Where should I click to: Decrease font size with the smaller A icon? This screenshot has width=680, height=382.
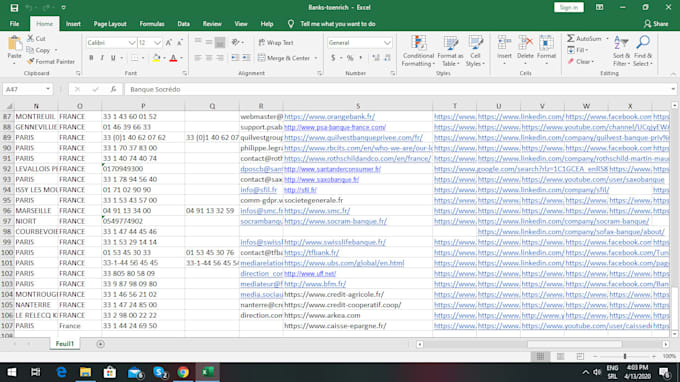[180, 42]
